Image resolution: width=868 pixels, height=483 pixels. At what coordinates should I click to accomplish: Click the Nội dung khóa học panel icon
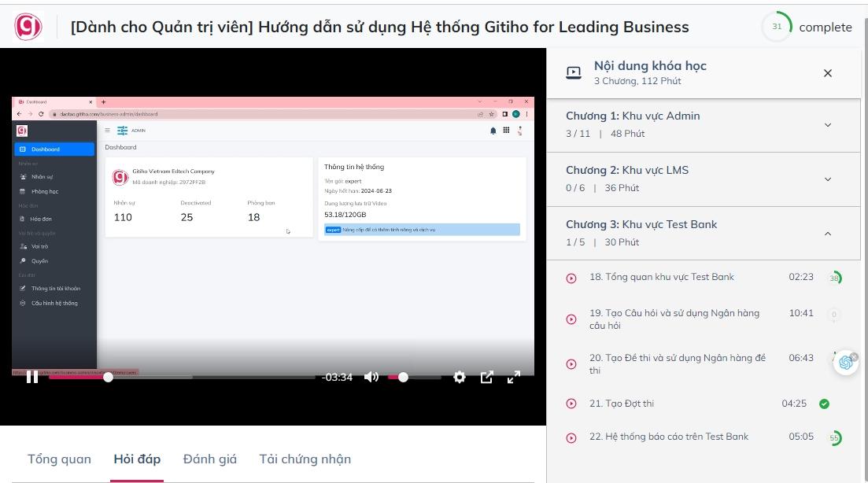[571, 72]
